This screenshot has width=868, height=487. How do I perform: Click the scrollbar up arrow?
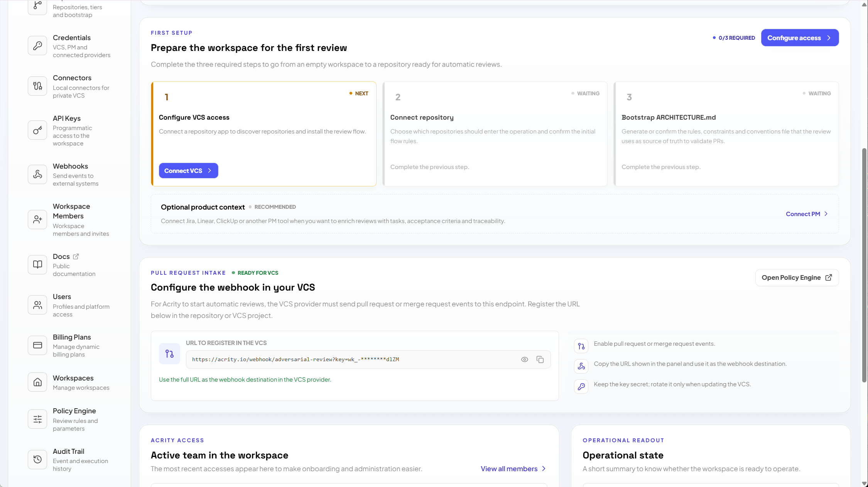tap(864, 4)
